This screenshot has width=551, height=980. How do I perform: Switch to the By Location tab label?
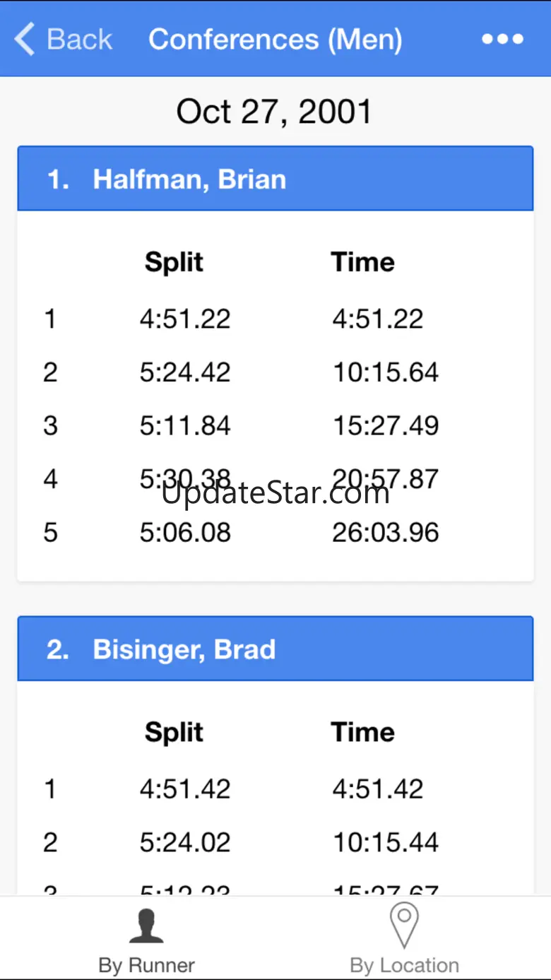click(x=404, y=965)
